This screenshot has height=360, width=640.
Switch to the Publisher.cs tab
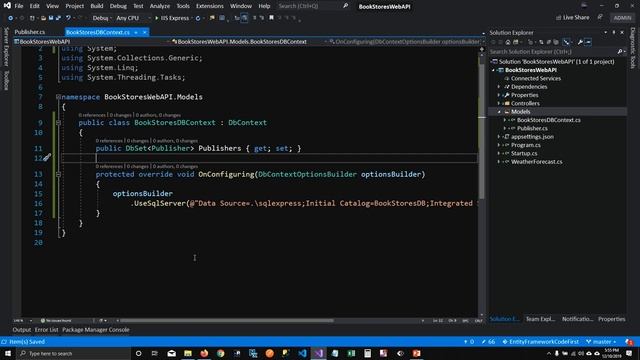[30, 32]
